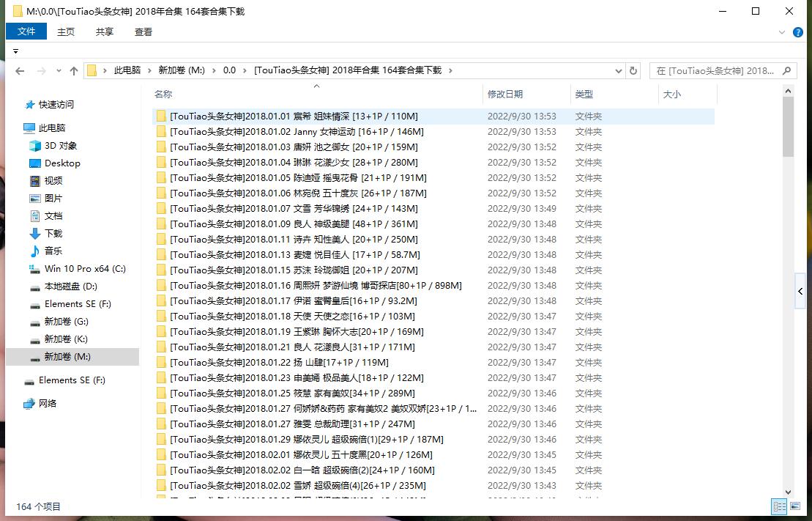Open 下载 folder in the sidebar
Viewport: 812px width, 521px height.
53,234
